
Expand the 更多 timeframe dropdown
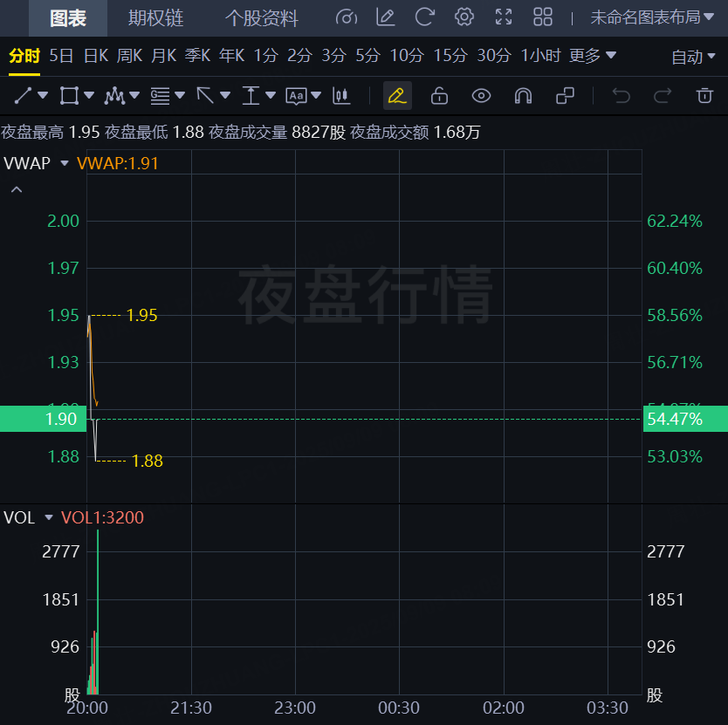pos(593,56)
